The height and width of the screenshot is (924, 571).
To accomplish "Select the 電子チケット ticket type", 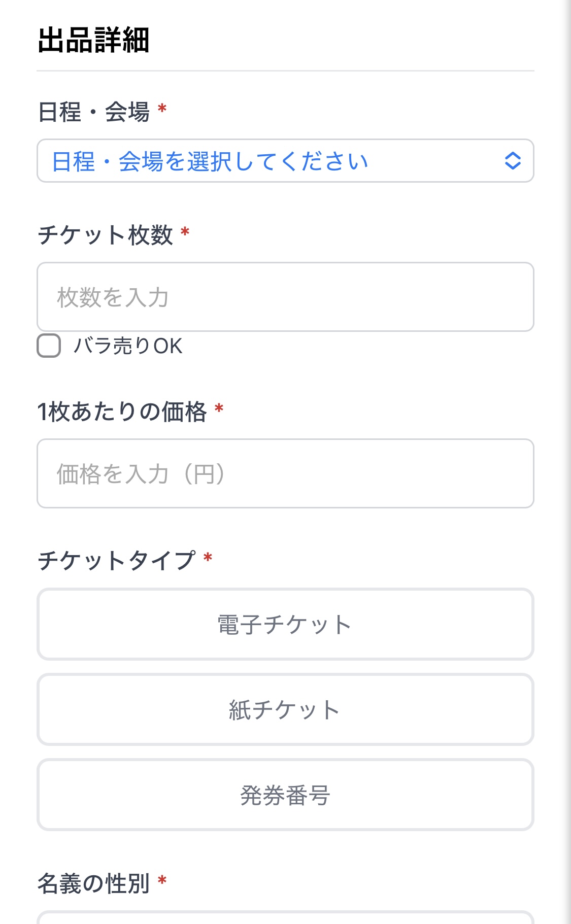I will pos(285,624).
